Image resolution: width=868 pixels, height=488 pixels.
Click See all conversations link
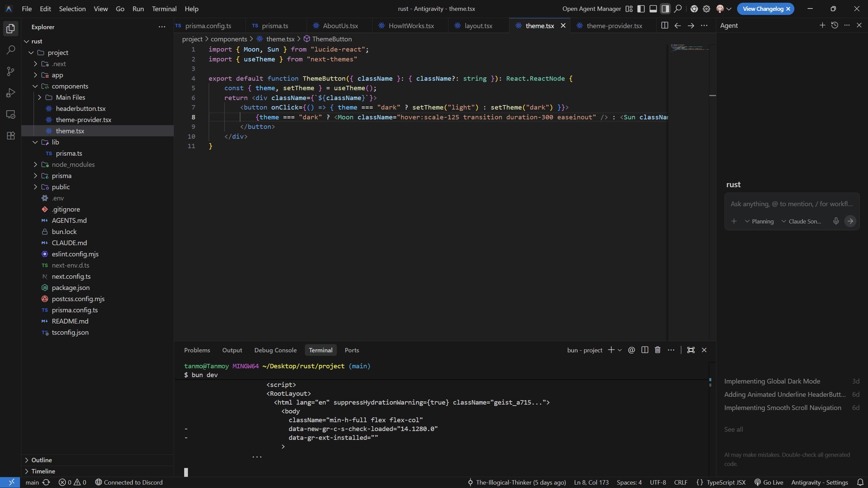tap(733, 429)
